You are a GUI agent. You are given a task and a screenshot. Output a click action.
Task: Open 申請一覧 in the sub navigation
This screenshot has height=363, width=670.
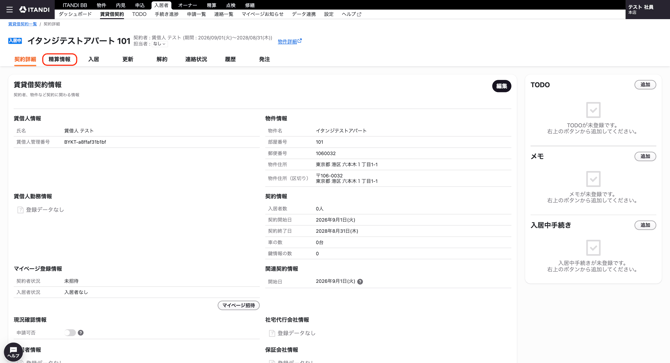point(196,14)
